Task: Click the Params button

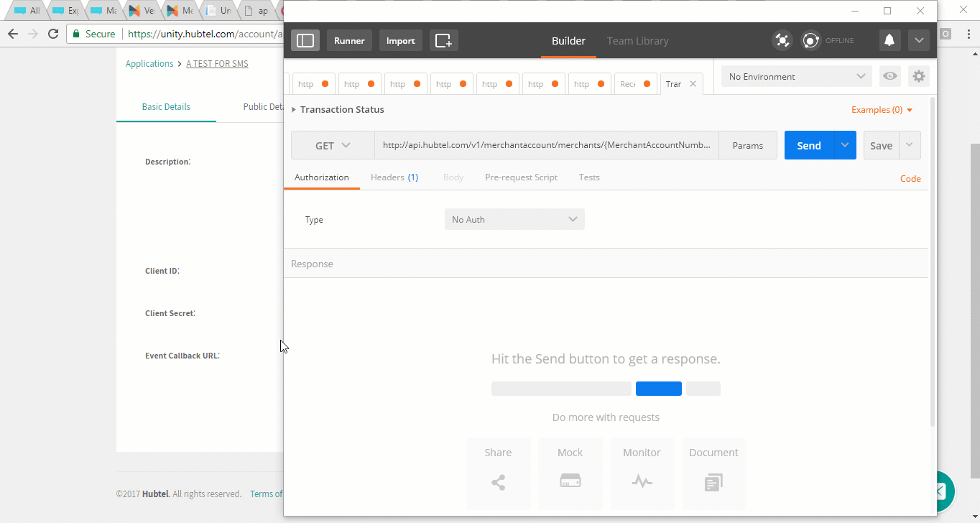Action: click(x=748, y=145)
